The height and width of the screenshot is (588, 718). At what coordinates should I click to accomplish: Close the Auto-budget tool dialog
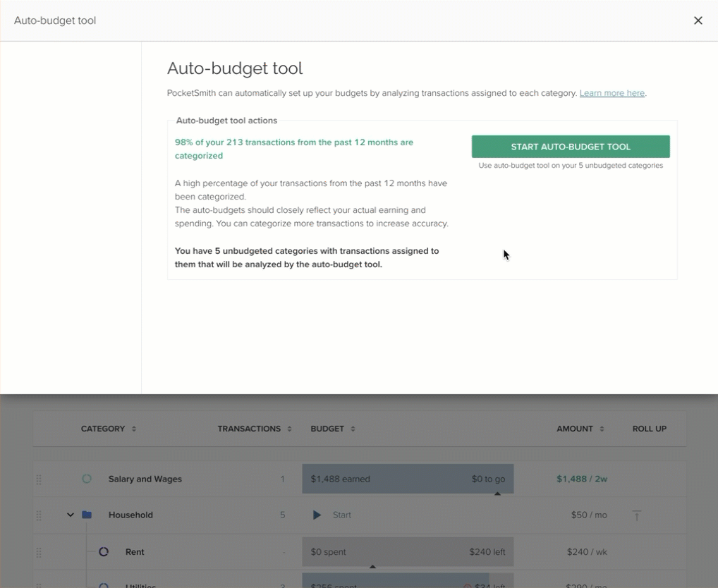698,20
